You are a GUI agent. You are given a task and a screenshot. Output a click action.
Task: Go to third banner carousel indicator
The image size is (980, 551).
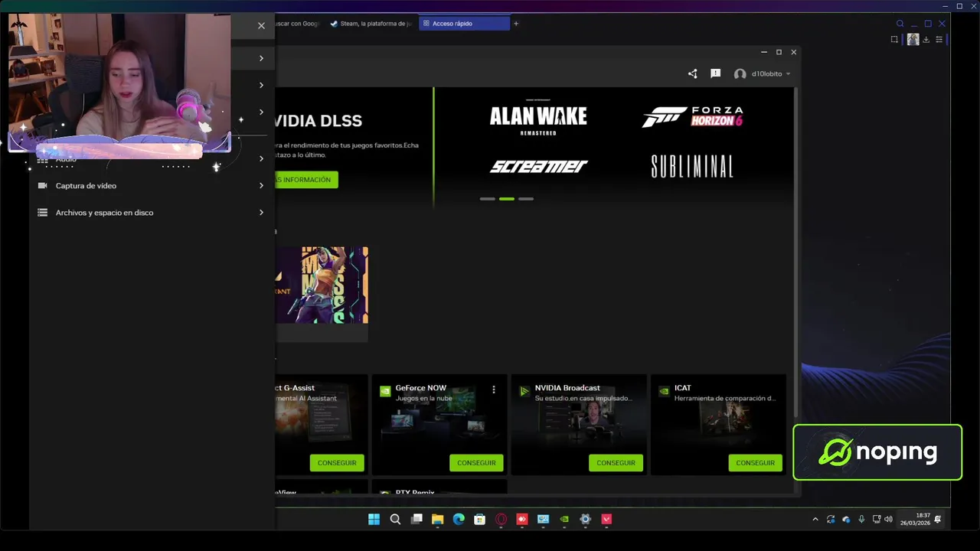[525, 199]
